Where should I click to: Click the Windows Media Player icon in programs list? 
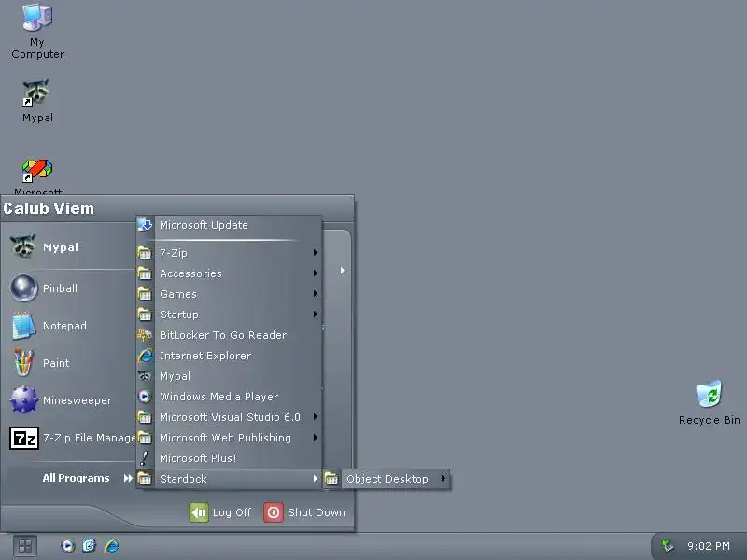click(145, 396)
